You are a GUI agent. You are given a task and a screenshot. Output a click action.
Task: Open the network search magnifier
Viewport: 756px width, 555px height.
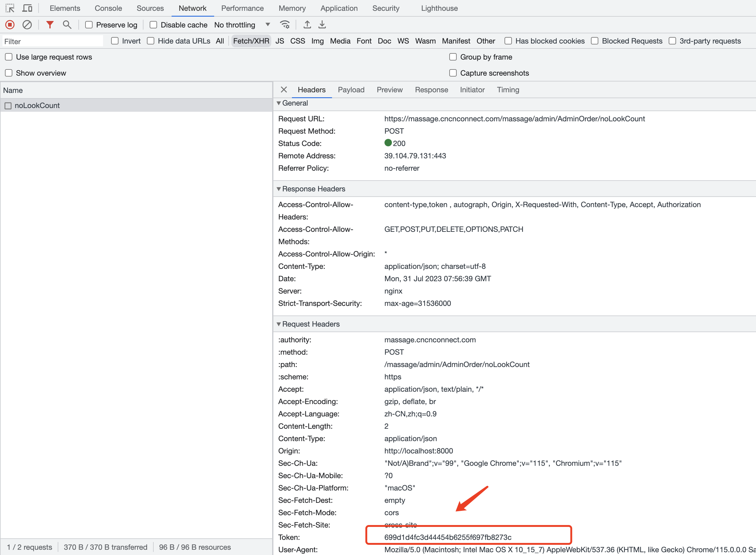pos(67,24)
